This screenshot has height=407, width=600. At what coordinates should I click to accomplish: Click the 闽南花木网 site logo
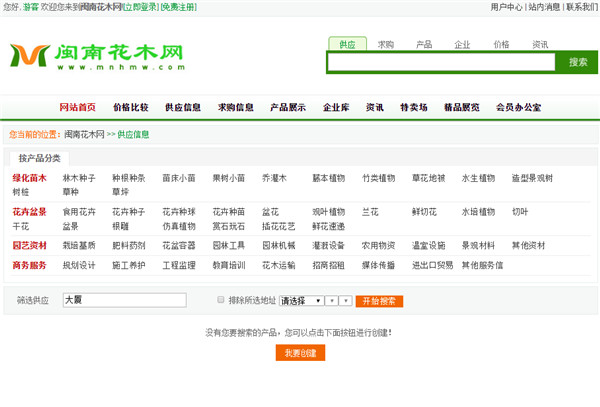(x=98, y=56)
